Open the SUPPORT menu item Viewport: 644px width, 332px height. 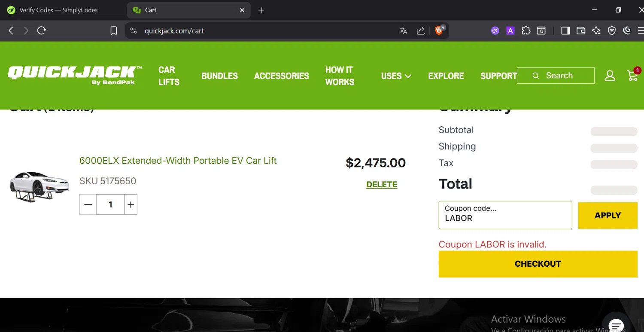pyautogui.click(x=498, y=76)
